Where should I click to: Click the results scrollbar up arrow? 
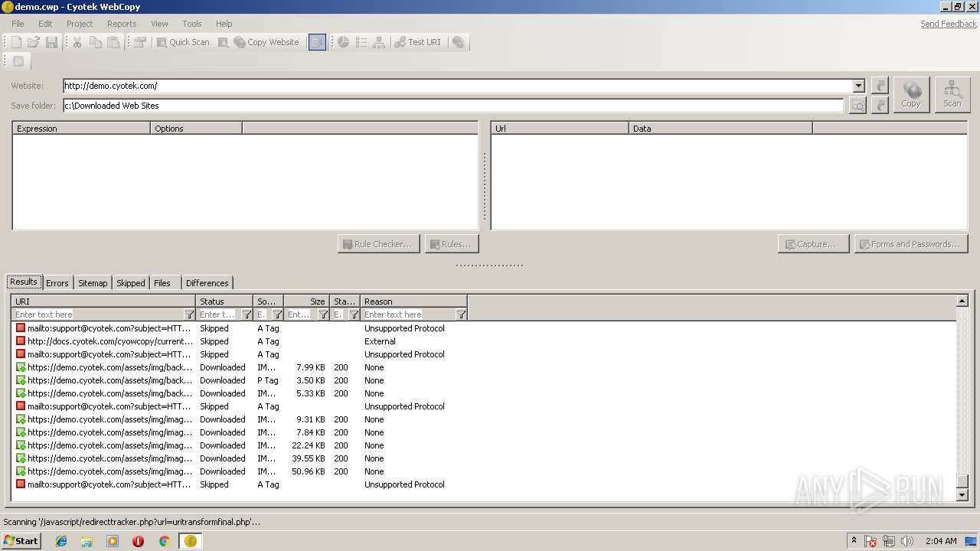tap(962, 301)
